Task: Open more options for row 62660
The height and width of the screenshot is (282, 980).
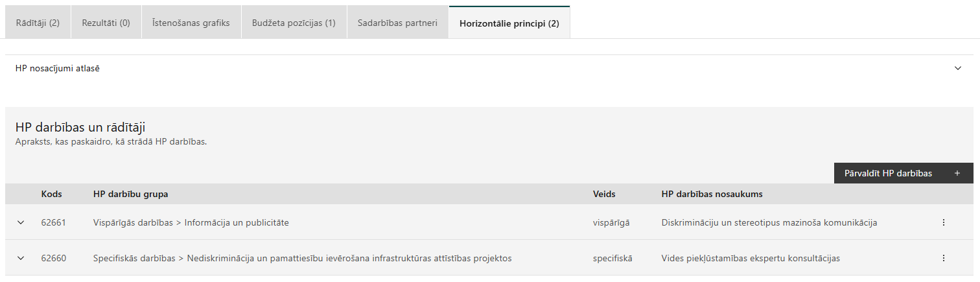Action: click(943, 258)
